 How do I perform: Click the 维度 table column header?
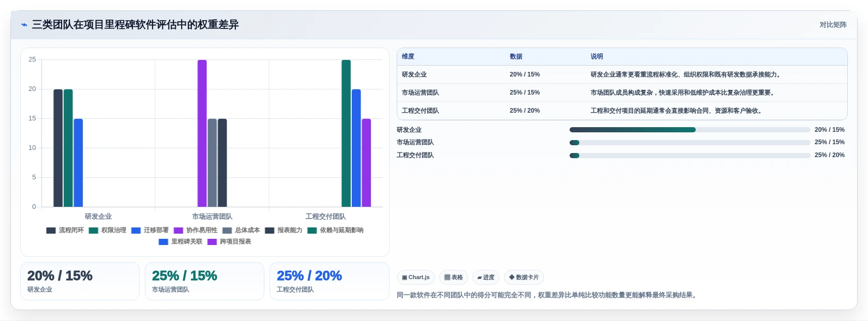(408, 57)
